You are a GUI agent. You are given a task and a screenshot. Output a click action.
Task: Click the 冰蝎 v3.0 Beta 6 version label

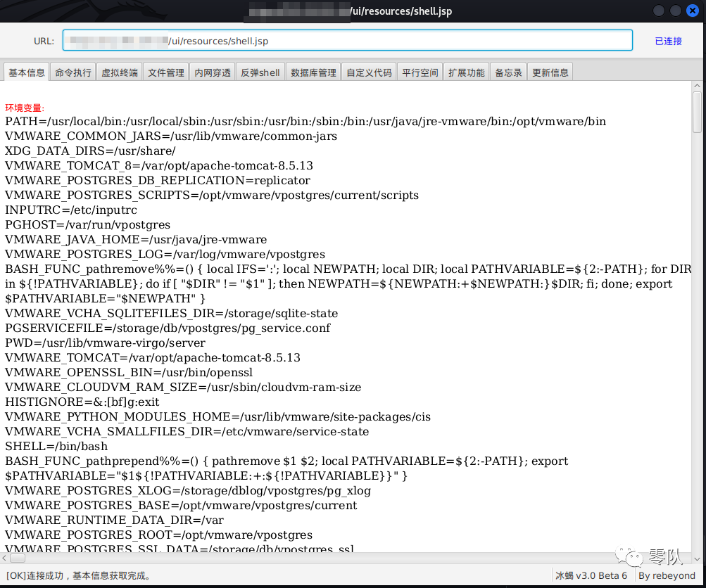point(591,576)
